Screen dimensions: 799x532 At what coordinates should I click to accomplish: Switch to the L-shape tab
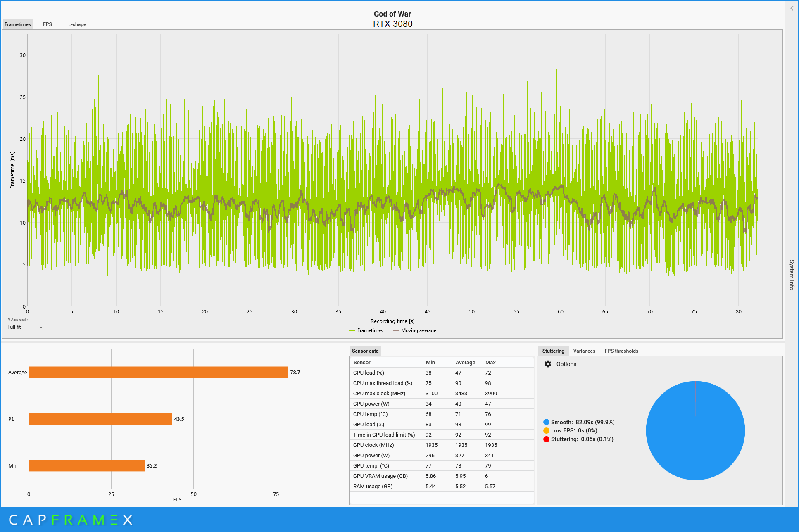click(x=77, y=24)
